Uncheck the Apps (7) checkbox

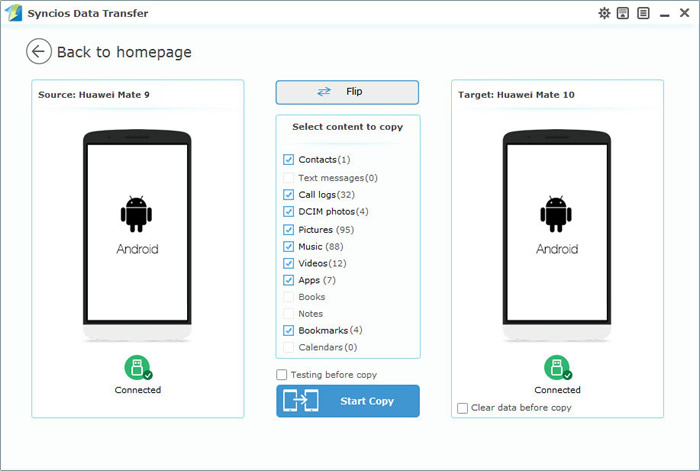pyautogui.click(x=288, y=280)
